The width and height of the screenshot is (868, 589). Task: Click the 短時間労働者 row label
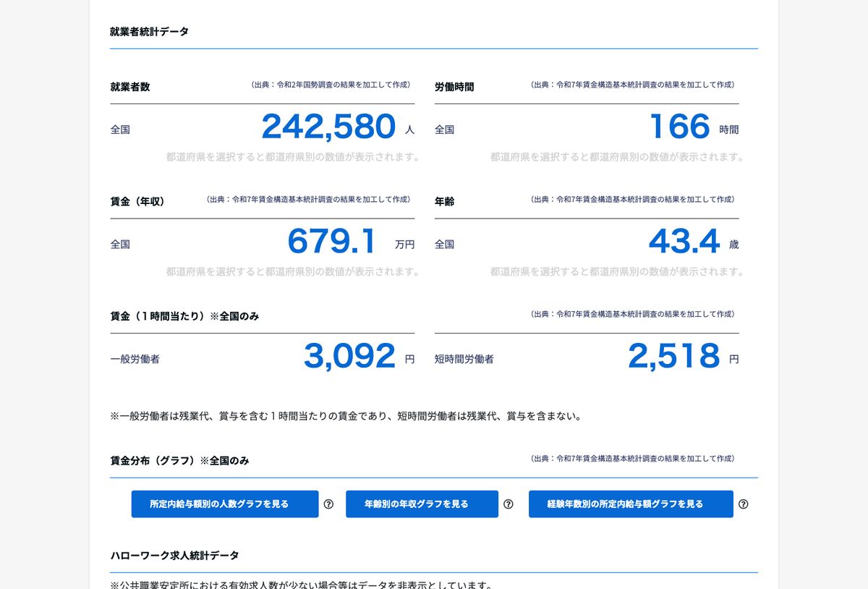pyautogui.click(x=464, y=359)
